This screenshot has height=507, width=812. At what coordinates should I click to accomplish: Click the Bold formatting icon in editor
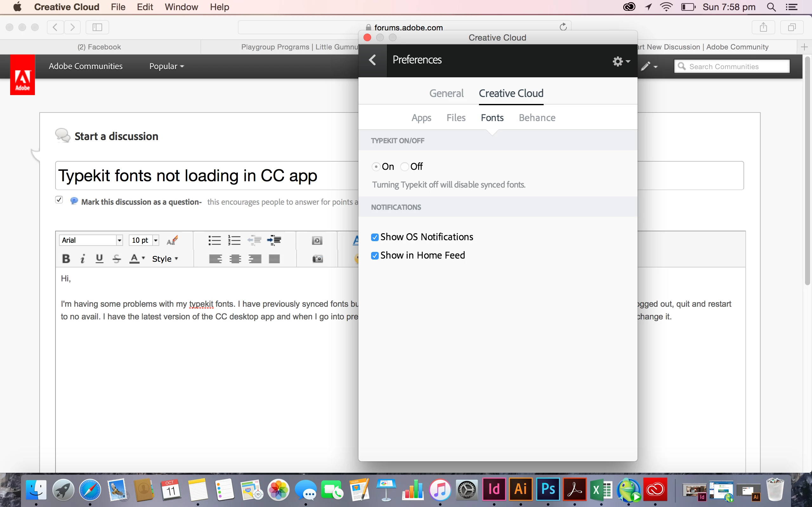[66, 259]
